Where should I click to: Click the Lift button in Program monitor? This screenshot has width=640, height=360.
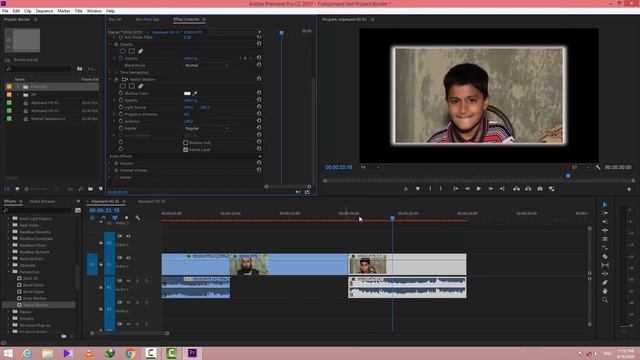coord(516,189)
